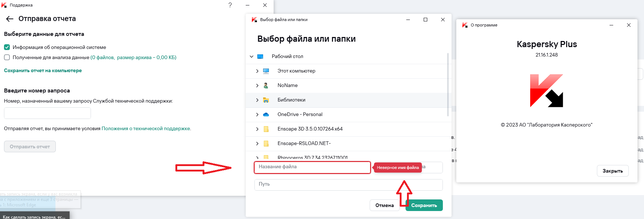Click the Библиотеки folder icon
The image size is (644, 219).
(x=266, y=100)
